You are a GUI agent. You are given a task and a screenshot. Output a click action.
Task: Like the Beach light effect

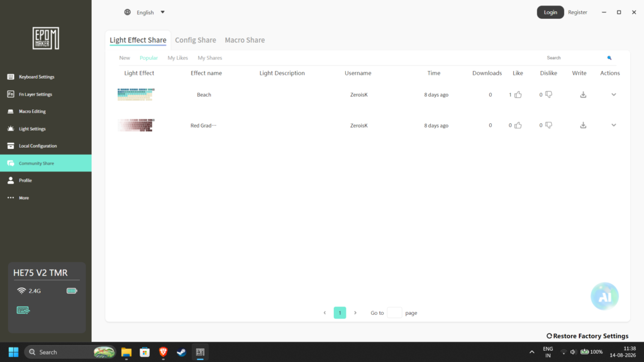[x=518, y=94]
